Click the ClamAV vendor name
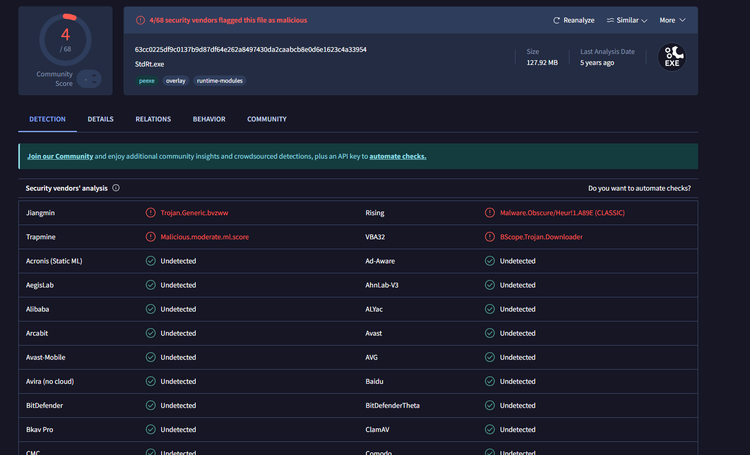The width and height of the screenshot is (750, 455). [377, 430]
